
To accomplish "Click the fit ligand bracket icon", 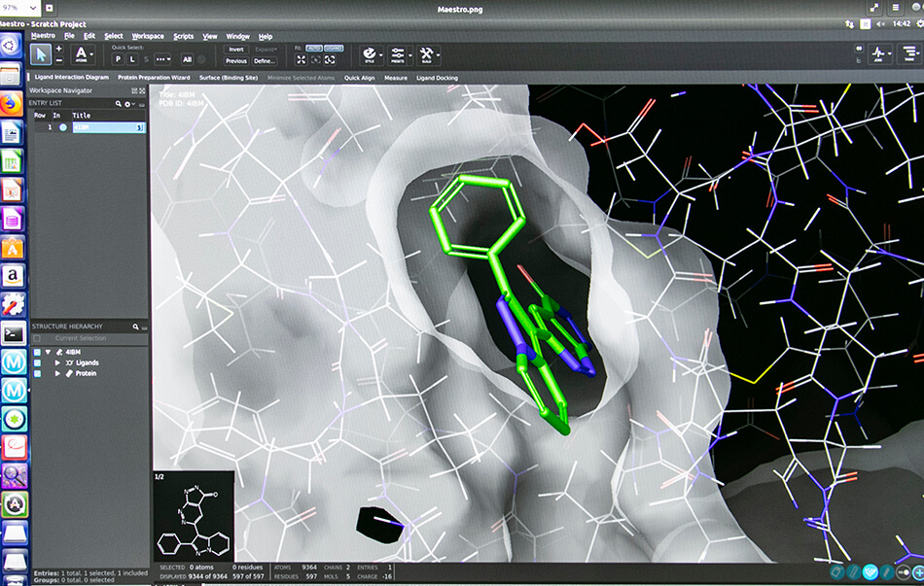I will pyautogui.click(x=330, y=60).
